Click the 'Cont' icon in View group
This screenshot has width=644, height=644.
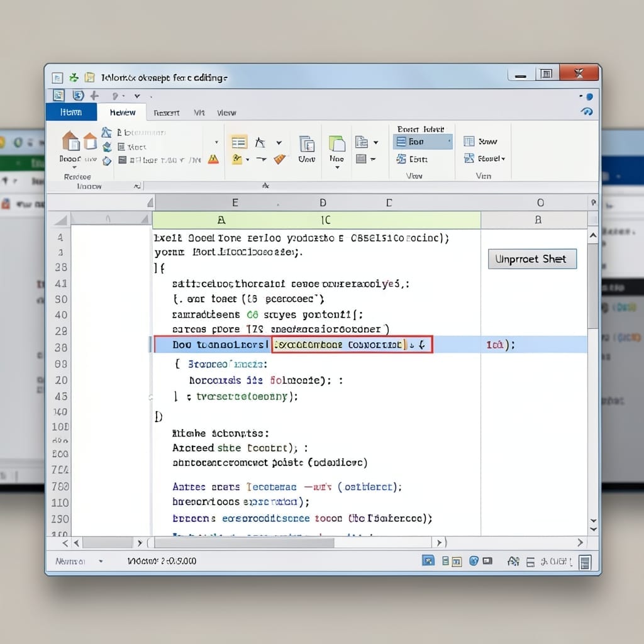(x=401, y=158)
